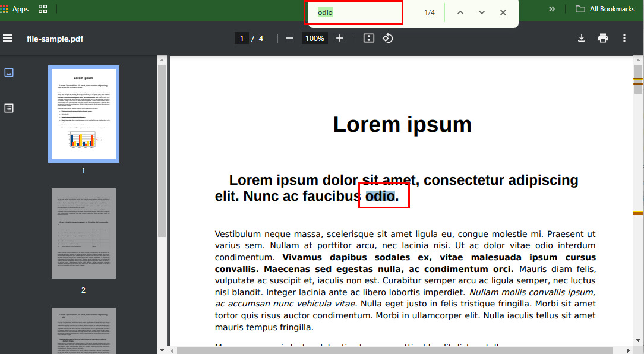The height and width of the screenshot is (354, 644).
Task: Download the file-sample.pdf document
Action: click(x=582, y=38)
